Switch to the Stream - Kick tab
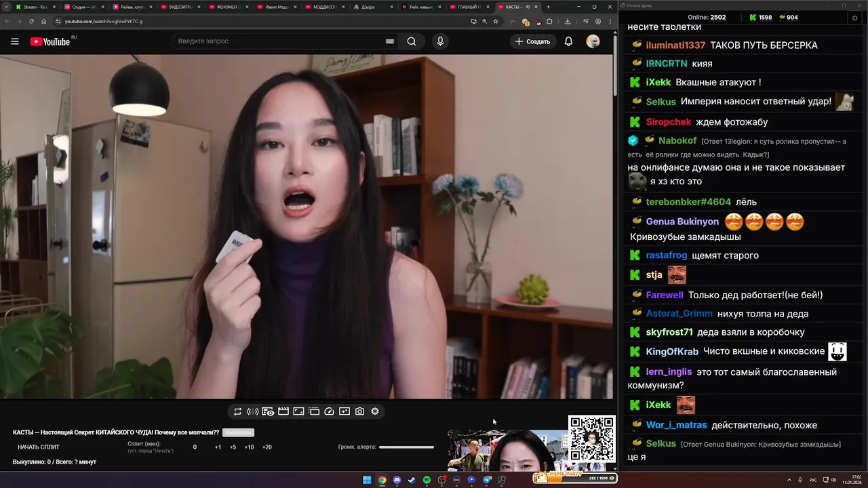This screenshot has width=868, height=488. pyautogui.click(x=35, y=7)
